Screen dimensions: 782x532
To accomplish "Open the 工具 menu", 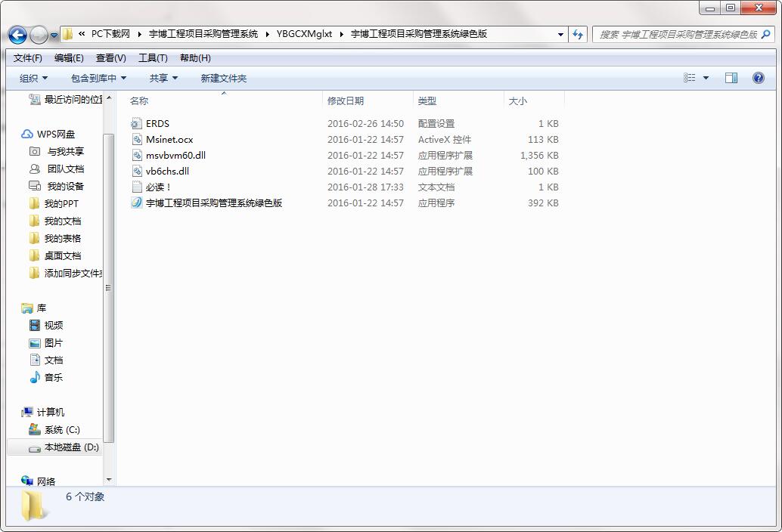I will pos(152,57).
